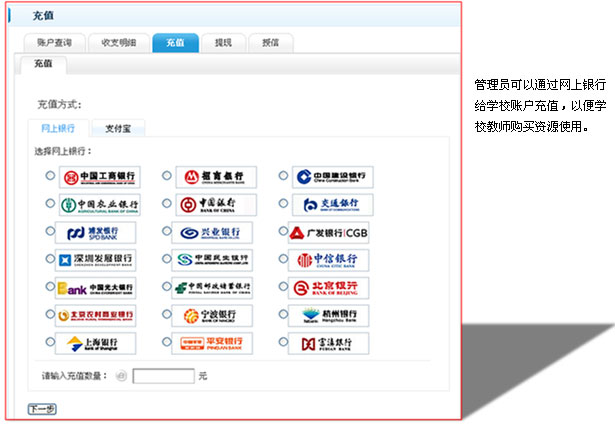615x425 pixels.
Task: Select the 上海银行 radio button
Action: [50, 342]
